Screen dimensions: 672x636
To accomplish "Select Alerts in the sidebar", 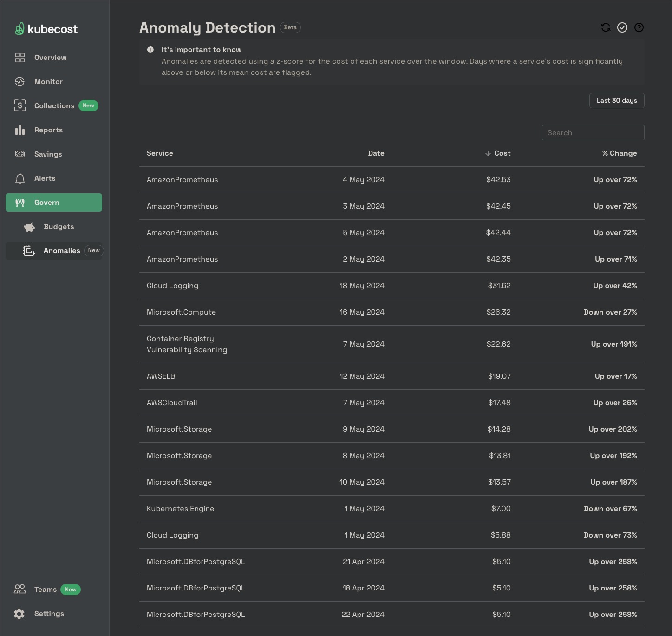I will pos(54,178).
